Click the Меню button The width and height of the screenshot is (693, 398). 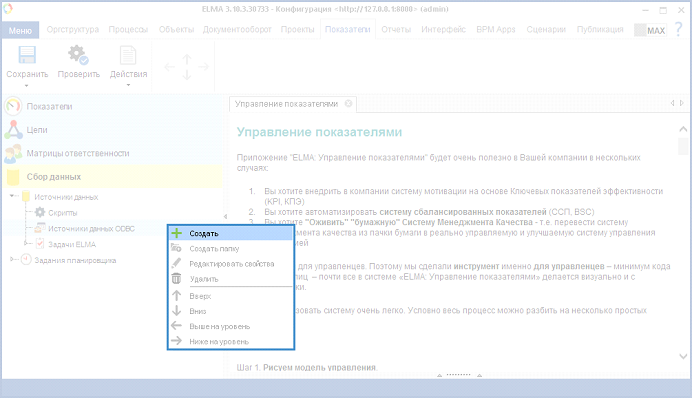[x=20, y=30]
